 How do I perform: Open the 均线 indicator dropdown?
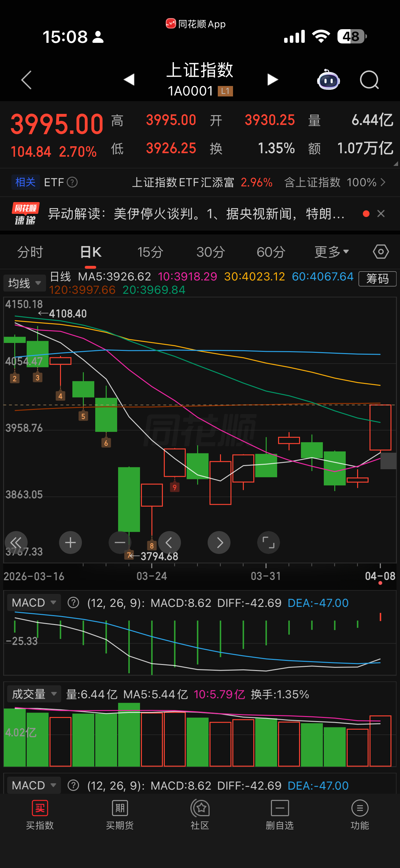point(24,283)
